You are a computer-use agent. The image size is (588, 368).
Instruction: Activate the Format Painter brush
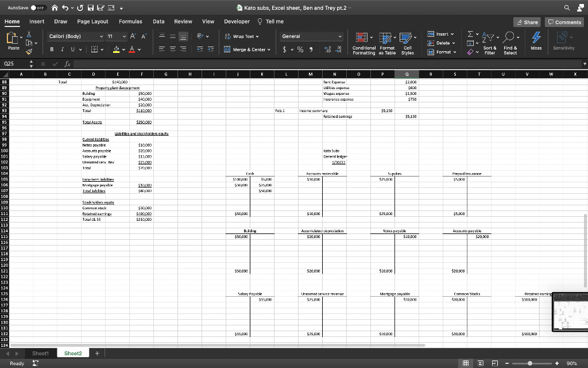coord(29,52)
